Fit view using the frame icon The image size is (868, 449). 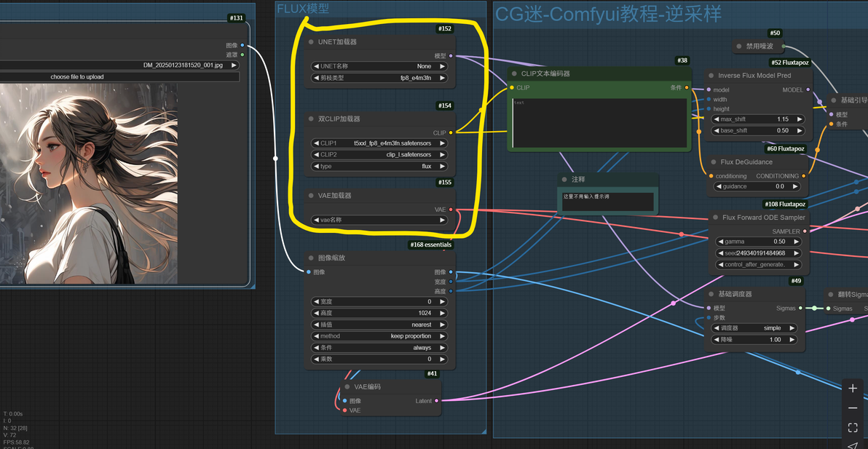(x=853, y=427)
